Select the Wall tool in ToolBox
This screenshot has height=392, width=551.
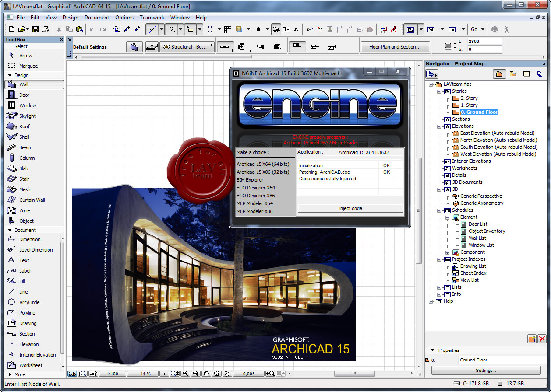click(34, 84)
